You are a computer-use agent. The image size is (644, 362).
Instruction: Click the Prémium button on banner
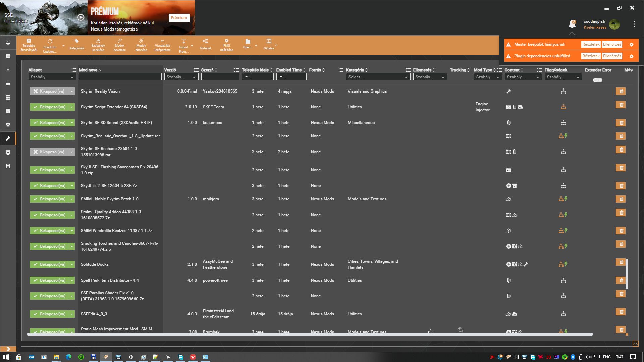tap(179, 18)
